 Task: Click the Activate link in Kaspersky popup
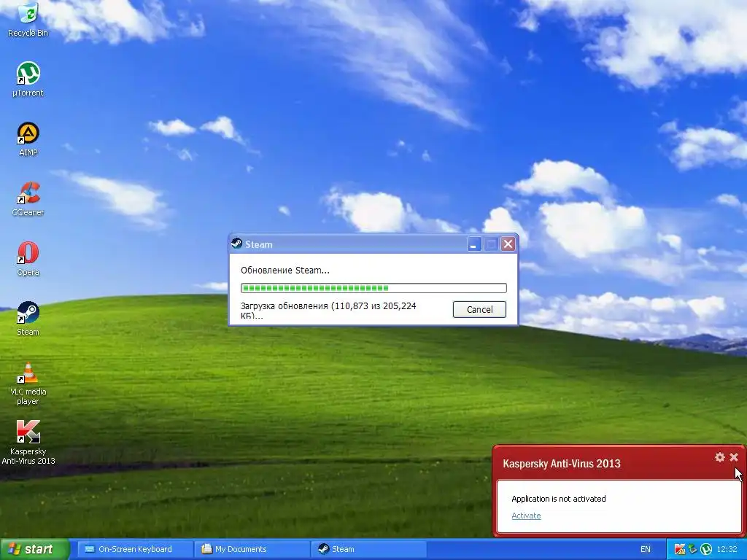(x=526, y=516)
